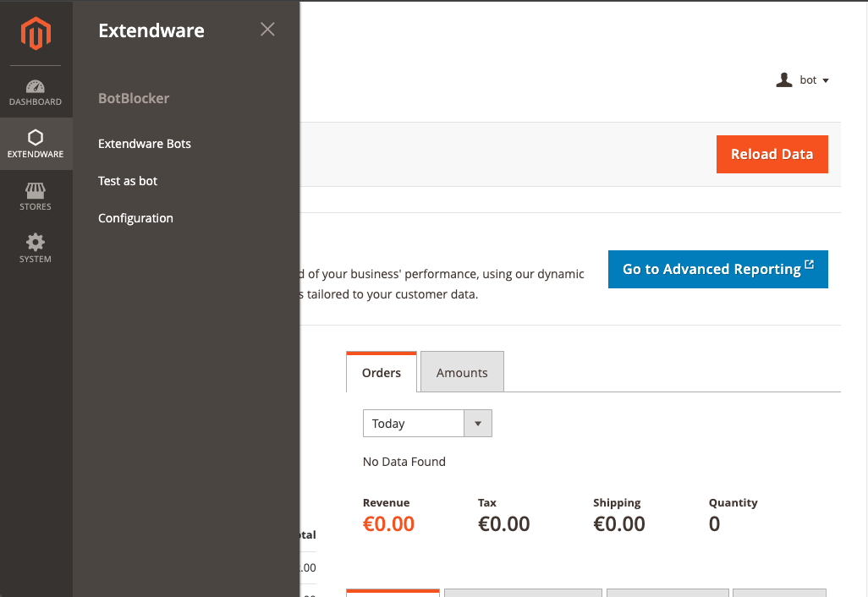
Task: Click the Shipping €0.00 value
Action: click(619, 524)
